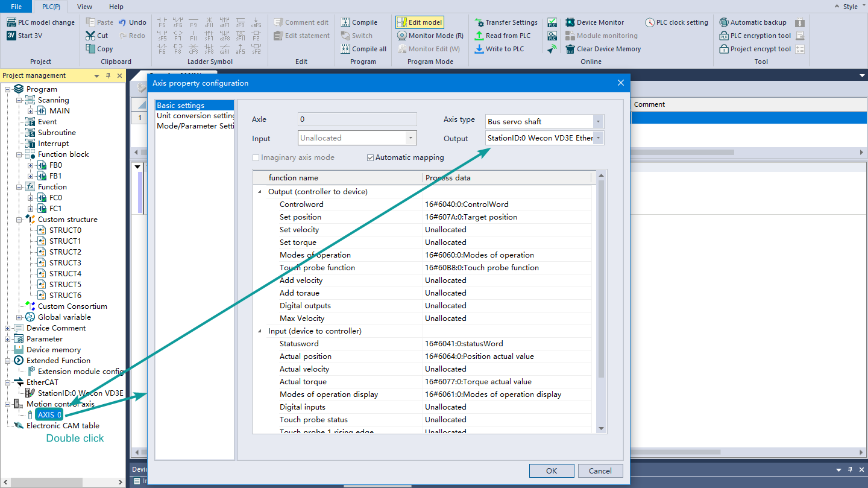Open the File menu
The height and width of the screenshot is (488, 868).
click(x=16, y=7)
